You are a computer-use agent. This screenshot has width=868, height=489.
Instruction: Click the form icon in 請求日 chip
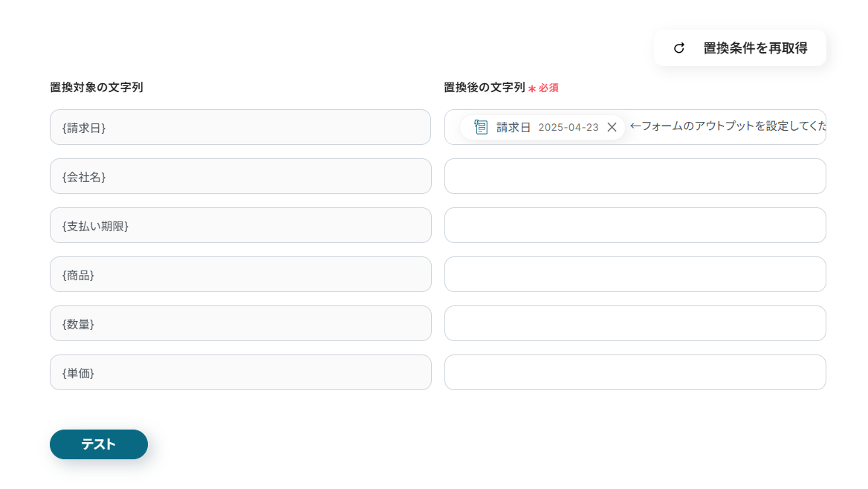point(481,127)
